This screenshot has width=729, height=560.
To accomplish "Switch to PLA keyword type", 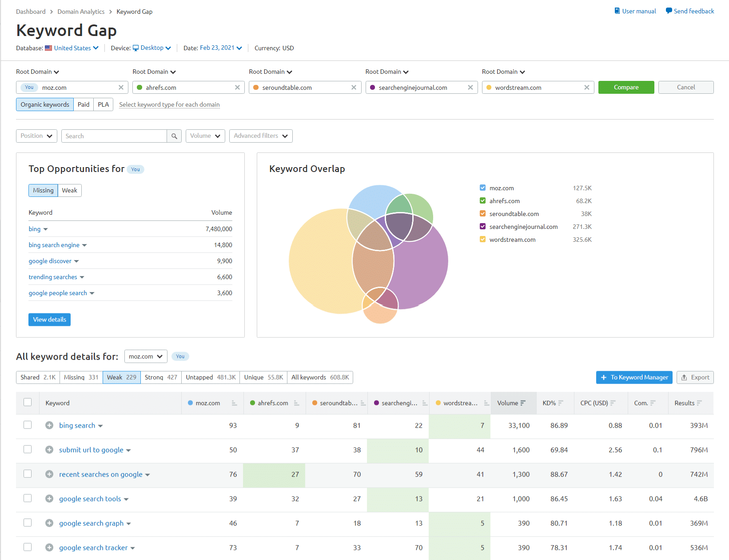I will tap(104, 104).
